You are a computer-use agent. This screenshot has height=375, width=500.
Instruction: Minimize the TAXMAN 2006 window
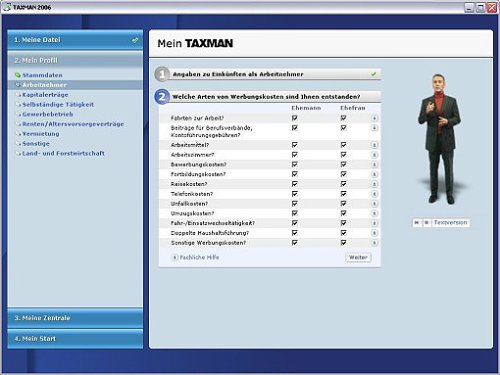tap(469, 7)
